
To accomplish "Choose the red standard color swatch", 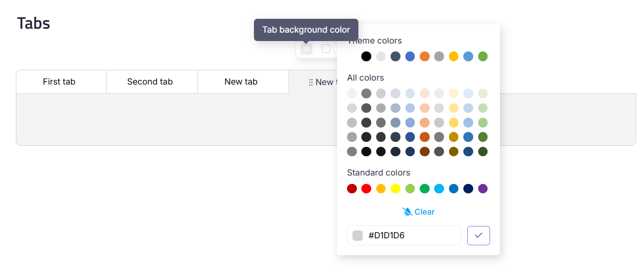I will (366, 188).
